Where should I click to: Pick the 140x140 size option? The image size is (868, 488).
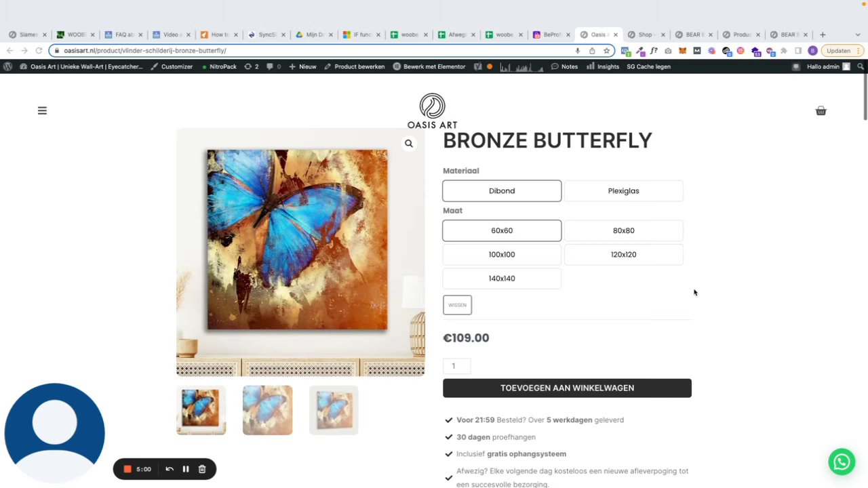tap(502, 279)
